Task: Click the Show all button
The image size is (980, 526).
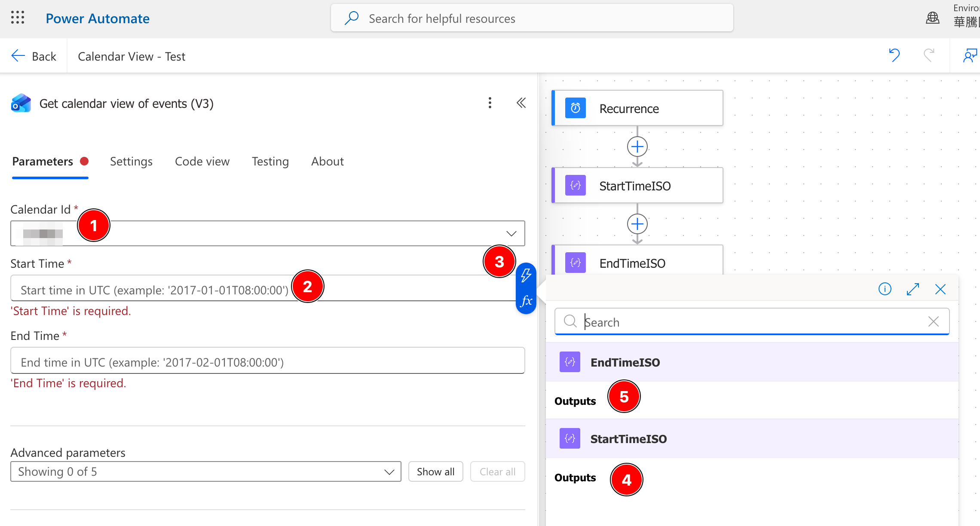Action: coord(435,472)
